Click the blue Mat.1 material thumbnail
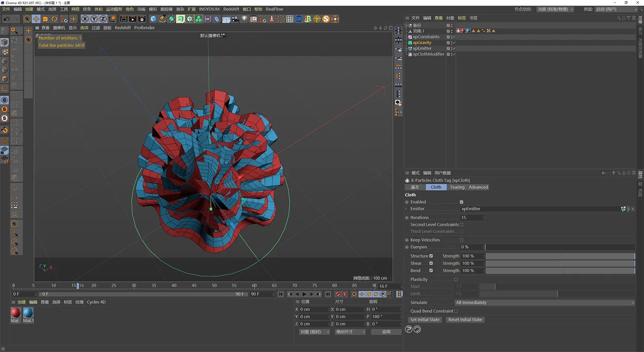The width and height of the screenshot is (644, 352). pos(28,313)
